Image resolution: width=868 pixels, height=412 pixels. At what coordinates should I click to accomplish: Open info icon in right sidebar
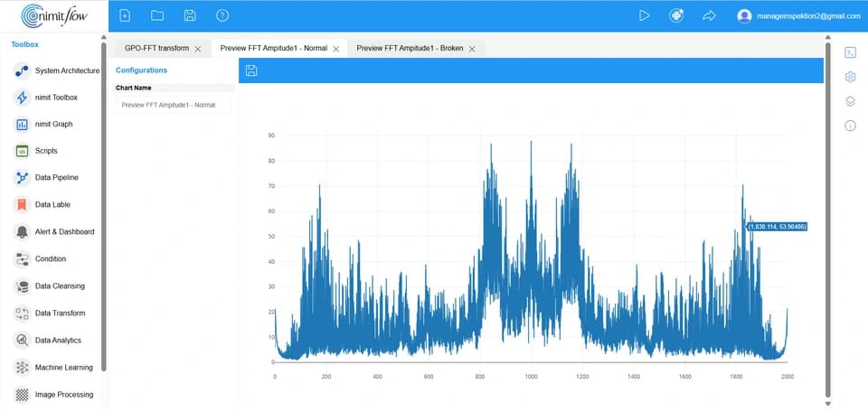850,126
